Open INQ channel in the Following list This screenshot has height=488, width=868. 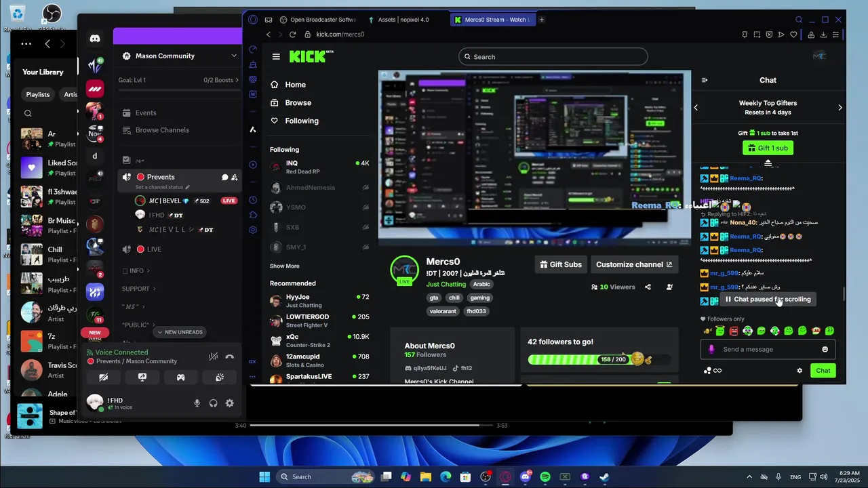pyautogui.click(x=319, y=167)
